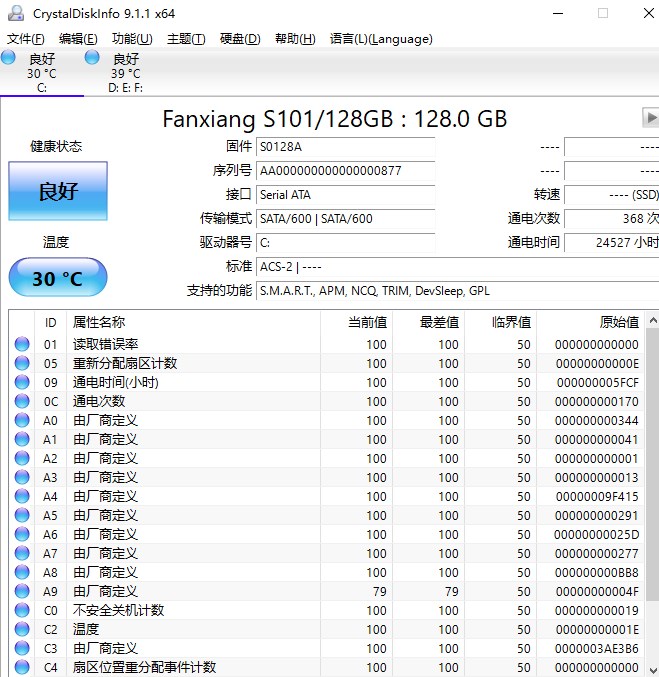
Task: Click the 良好 health status button
Action: tap(58, 191)
